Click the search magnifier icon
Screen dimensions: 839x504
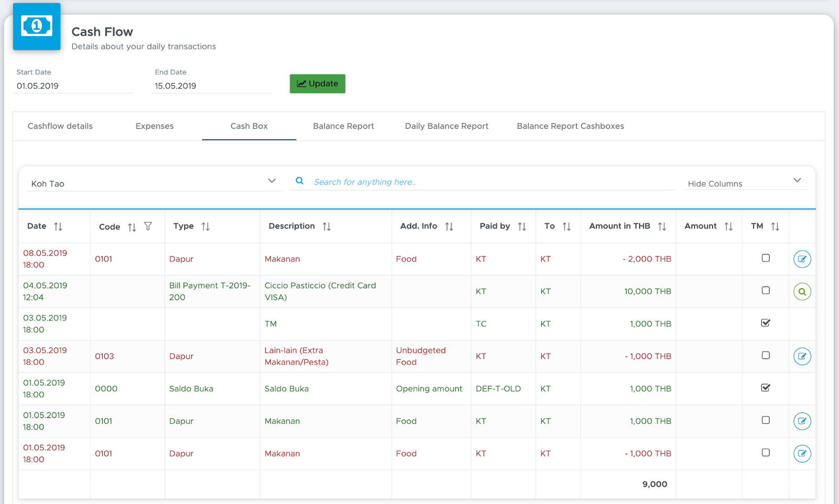tap(299, 181)
